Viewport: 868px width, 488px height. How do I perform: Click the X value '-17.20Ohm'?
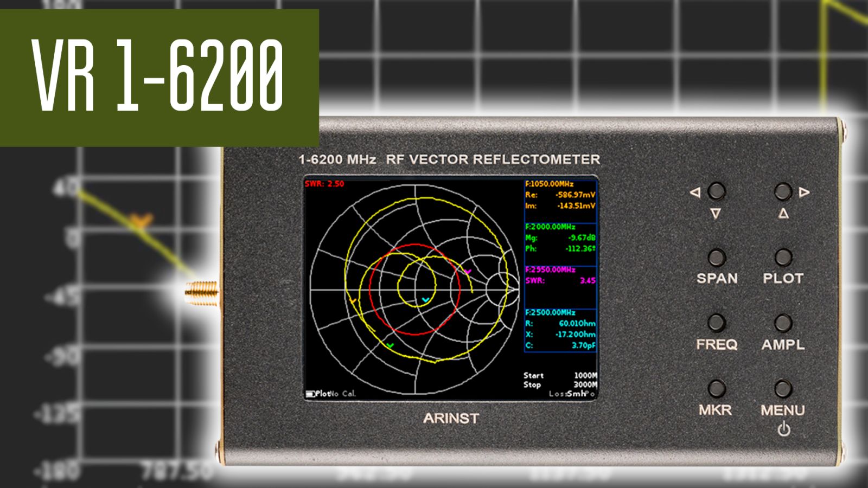click(x=576, y=334)
